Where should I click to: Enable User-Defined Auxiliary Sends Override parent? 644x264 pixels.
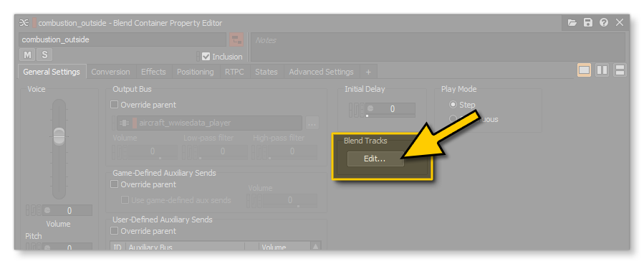pos(114,231)
